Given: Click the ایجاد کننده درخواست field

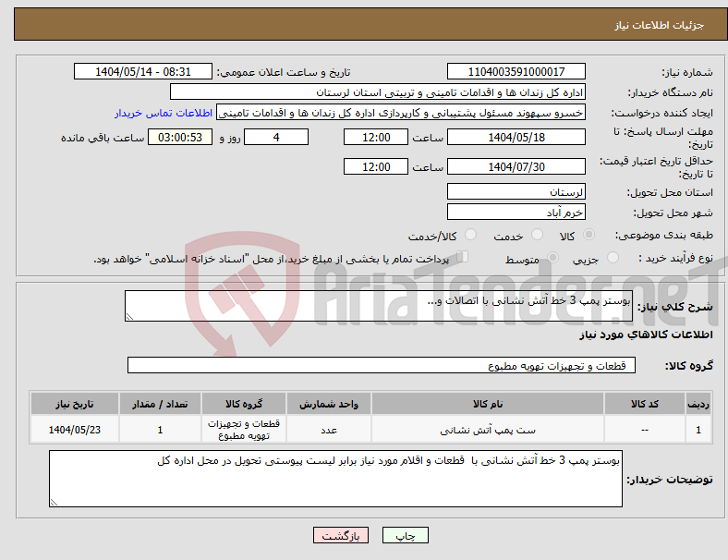Looking at the screenshot, I should [401, 113].
